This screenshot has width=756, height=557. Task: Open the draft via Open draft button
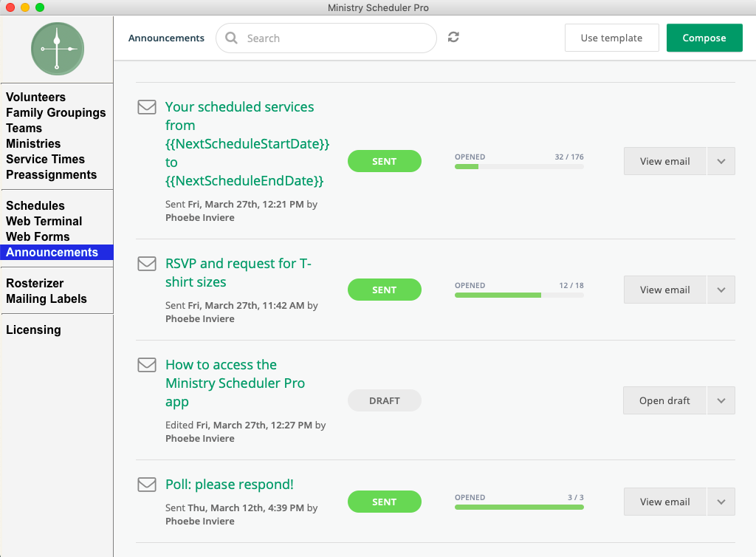(664, 400)
